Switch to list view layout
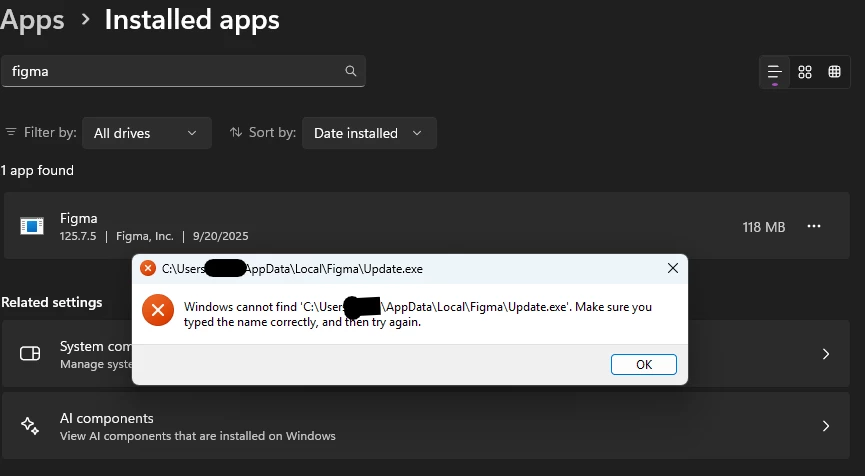Image resolution: width=865 pixels, height=476 pixels. pos(775,72)
